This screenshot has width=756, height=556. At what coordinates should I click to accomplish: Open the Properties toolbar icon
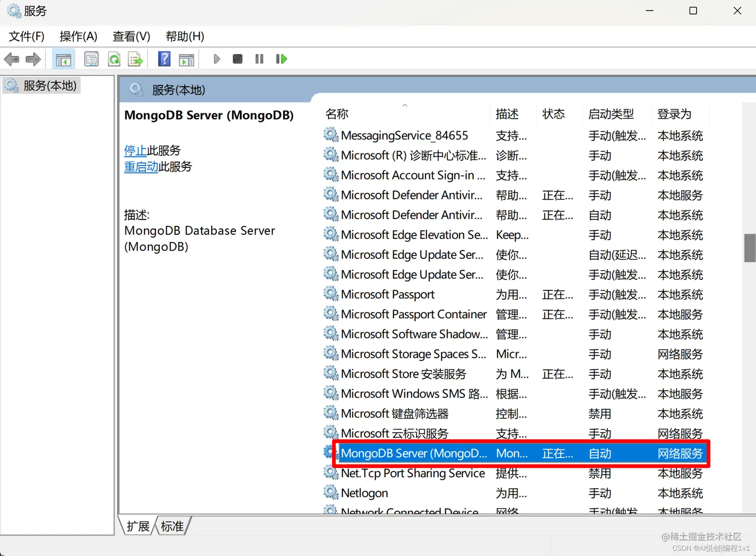(91, 59)
